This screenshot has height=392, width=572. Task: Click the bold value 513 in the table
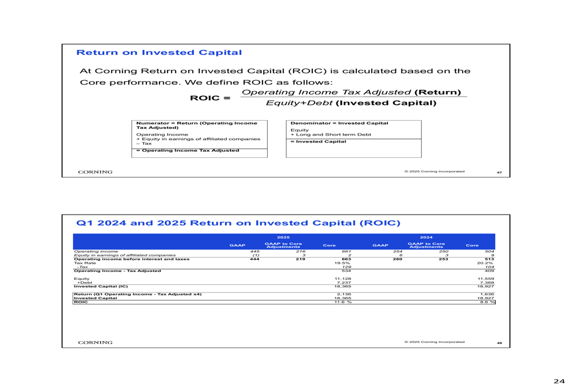(x=489, y=259)
